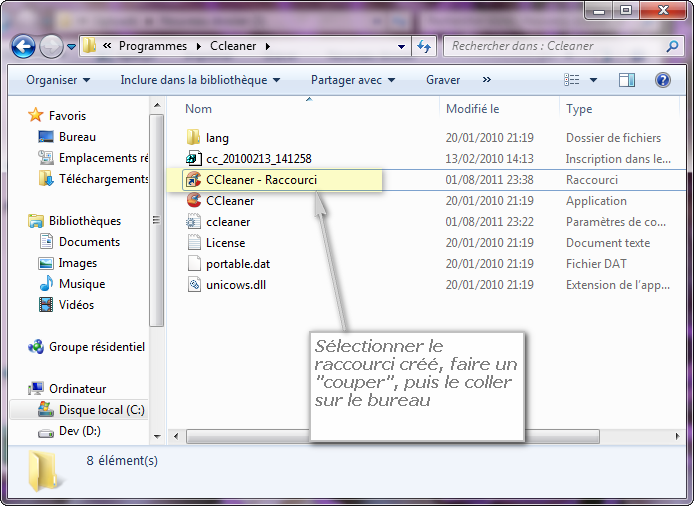
Task: Go back with the blue Back arrow
Action: pos(23,46)
